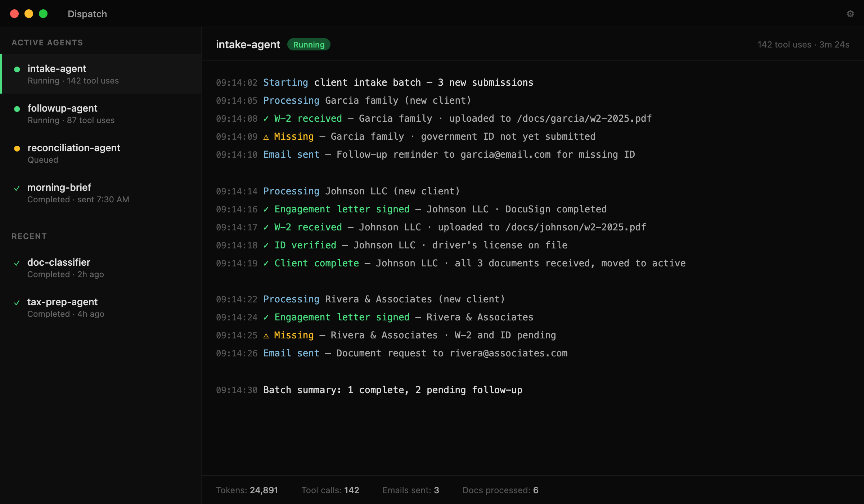Open doc-classifier under Recent
Image resolution: width=864 pixels, height=504 pixels.
point(101,267)
